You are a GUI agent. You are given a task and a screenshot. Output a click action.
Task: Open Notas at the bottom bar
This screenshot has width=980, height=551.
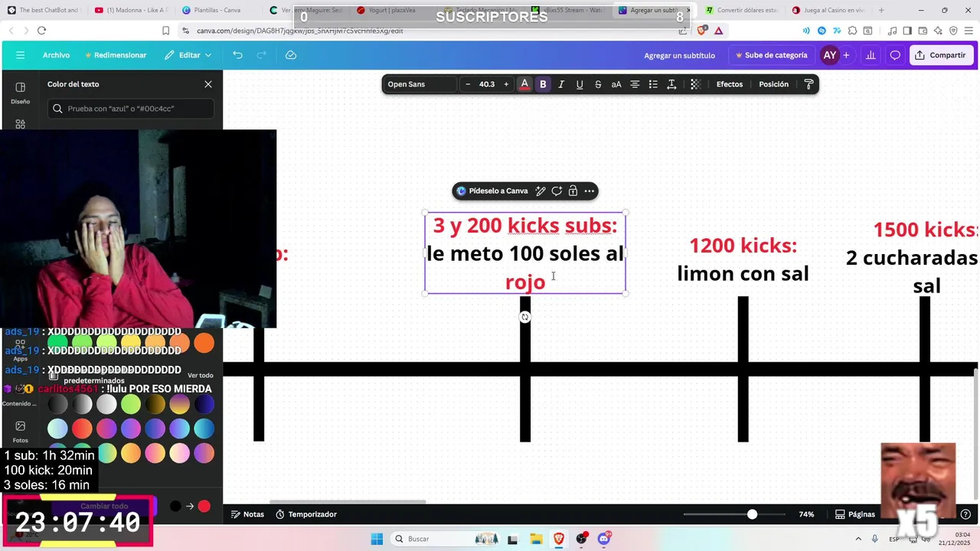coord(247,514)
